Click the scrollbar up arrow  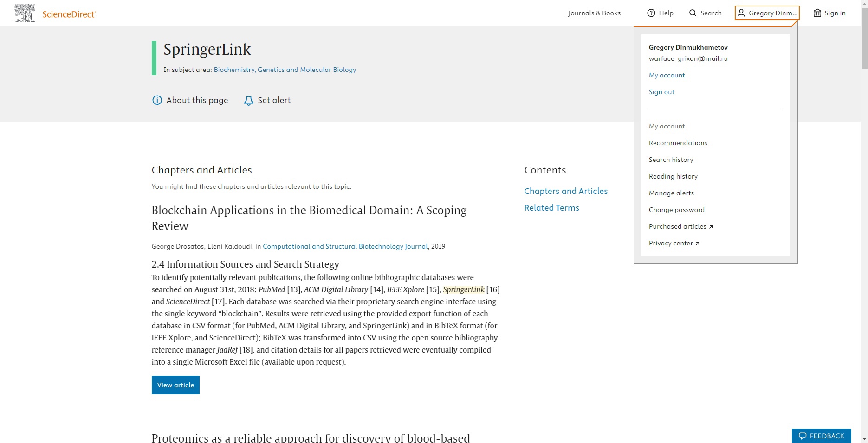coord(864,4)
